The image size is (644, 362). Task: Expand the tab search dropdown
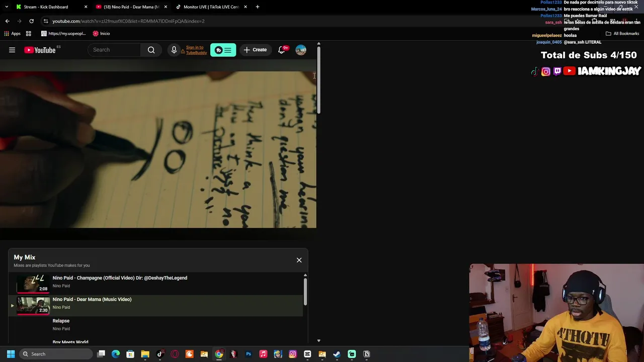[7, 7]
